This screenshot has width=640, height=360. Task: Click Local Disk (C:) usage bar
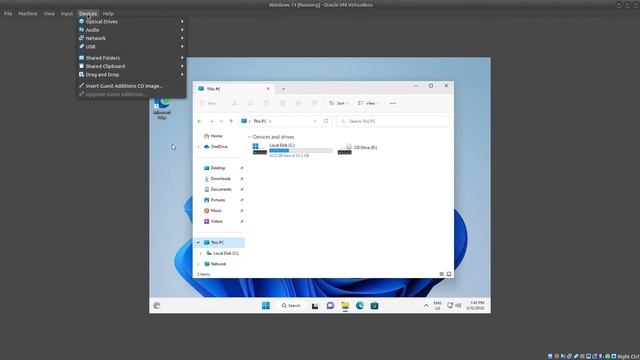[x=301, y=151]
